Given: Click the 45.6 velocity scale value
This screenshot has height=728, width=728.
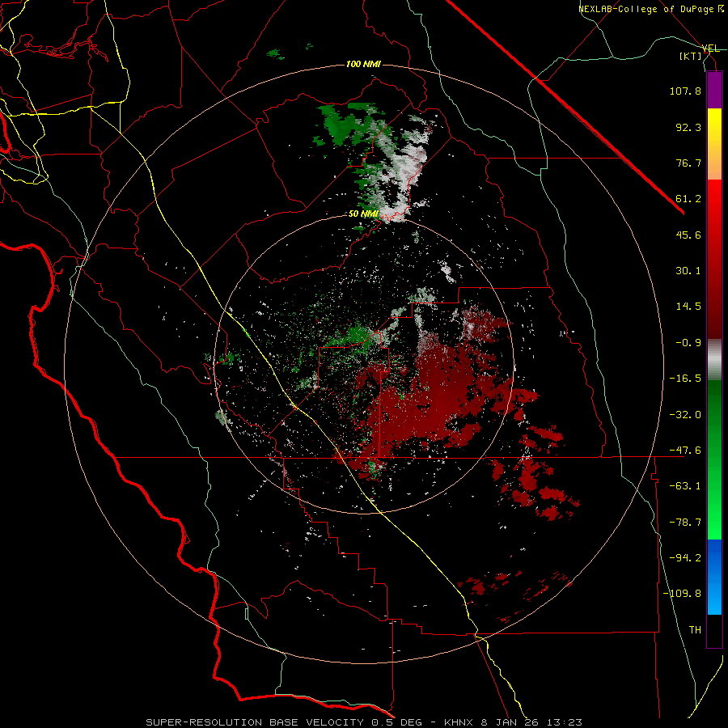Looking at the screenshot, I should (x=688, y=235).
